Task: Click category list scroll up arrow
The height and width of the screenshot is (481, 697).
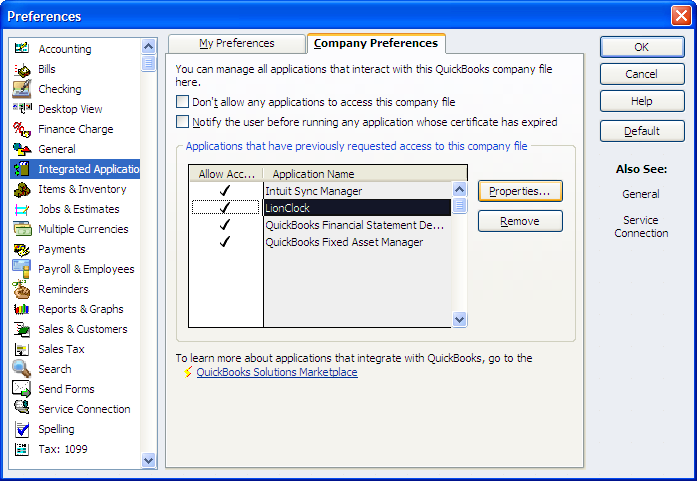Action: tap(148, 46)
